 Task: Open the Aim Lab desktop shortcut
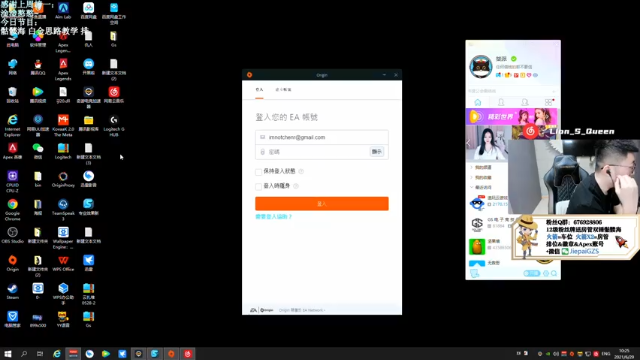pos(63,11)
